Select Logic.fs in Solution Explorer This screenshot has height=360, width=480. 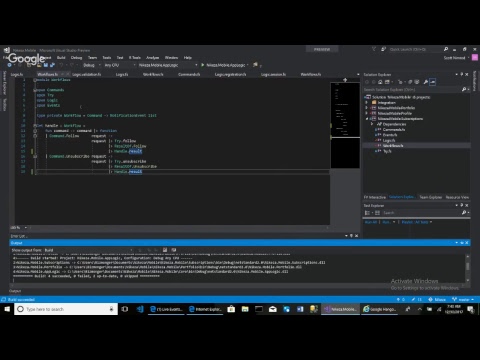[389, 140]
